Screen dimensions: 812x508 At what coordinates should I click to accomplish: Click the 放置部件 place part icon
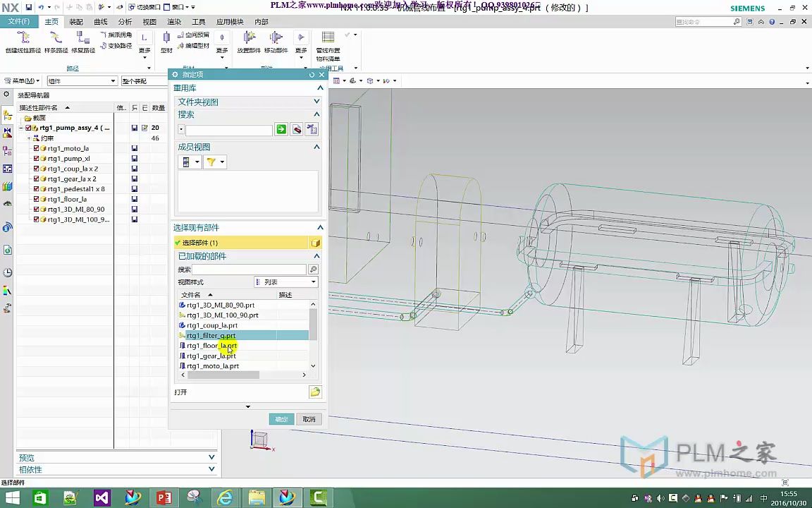(248, 40)
